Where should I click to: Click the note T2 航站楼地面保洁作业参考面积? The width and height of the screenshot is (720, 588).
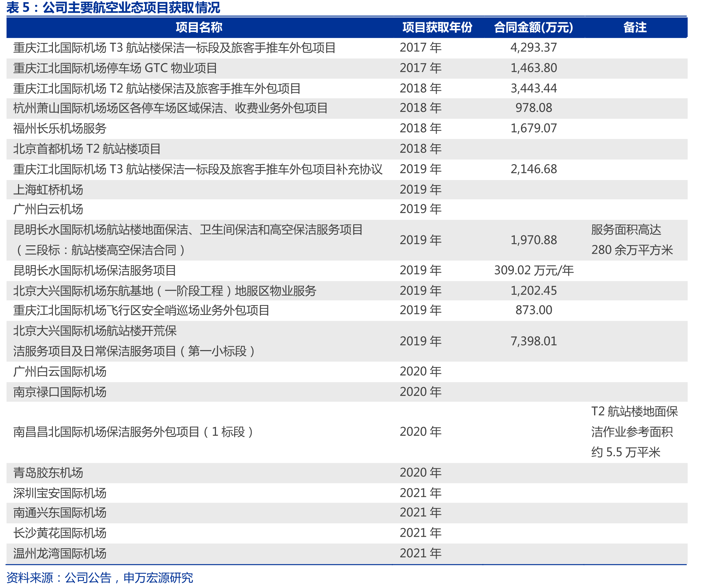point(634,432)
